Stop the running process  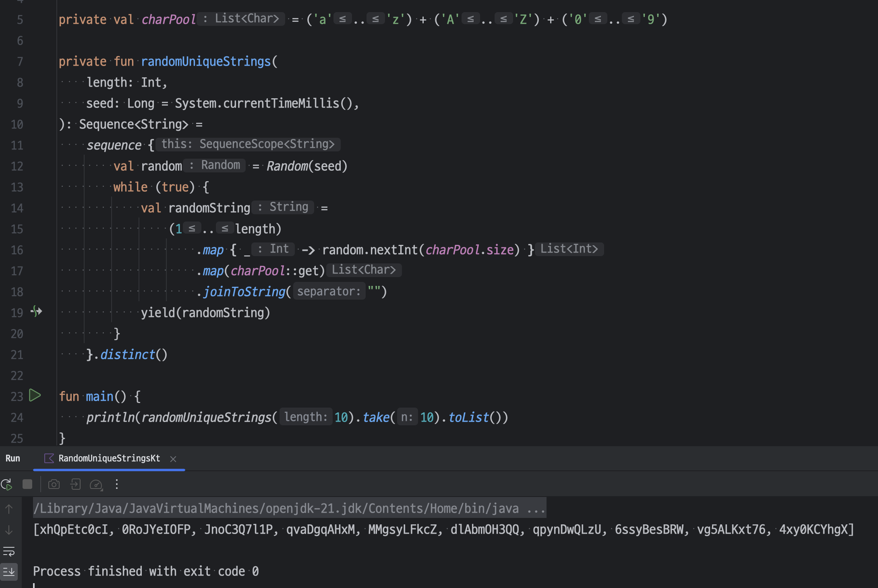[27, 484]
